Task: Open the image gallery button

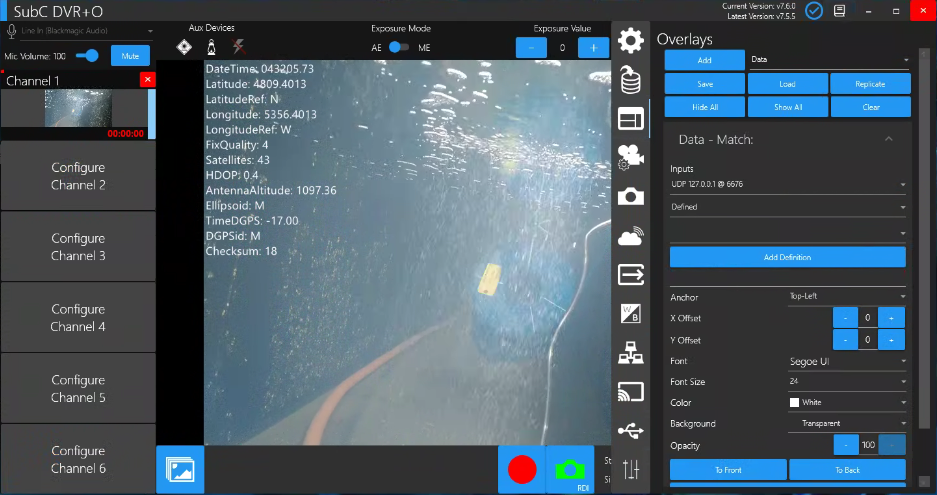Action: [x=180, y=470]
